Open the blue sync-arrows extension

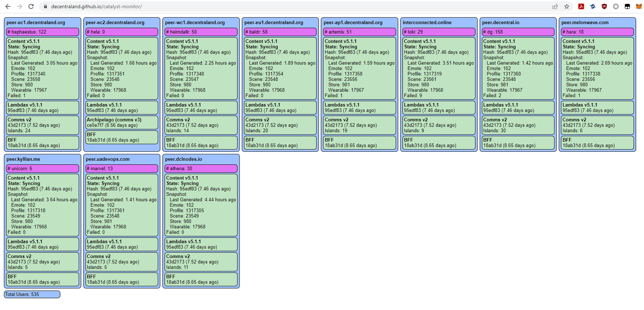tap(592, 6)
